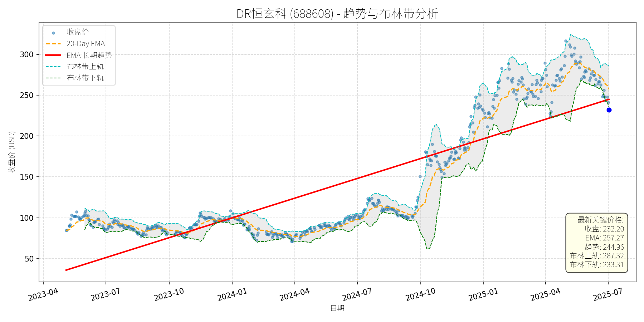Viewport: 644px width, 322px height.
Task: Click the 2023-04 x-axis tick label
Action: click(43, 294)
